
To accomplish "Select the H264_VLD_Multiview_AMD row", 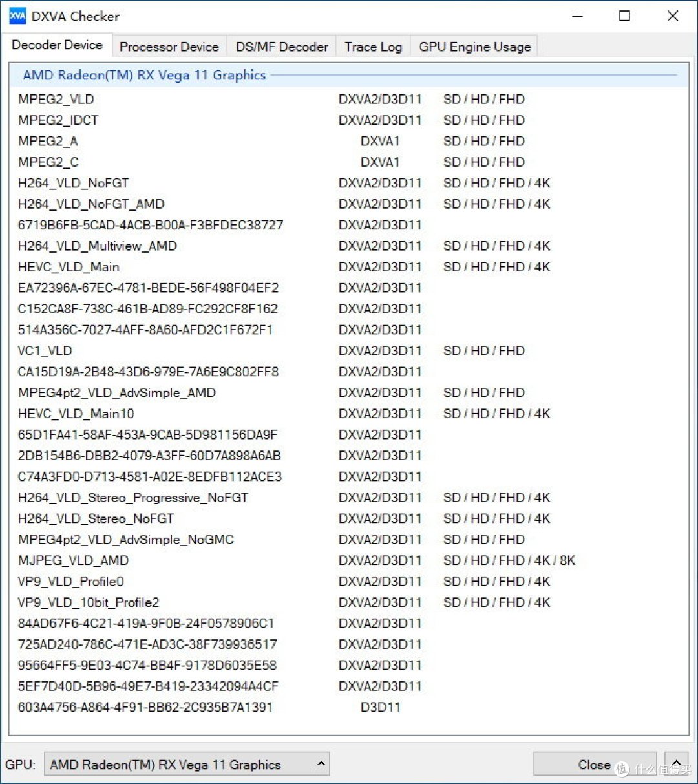I will tap(349, 246).
